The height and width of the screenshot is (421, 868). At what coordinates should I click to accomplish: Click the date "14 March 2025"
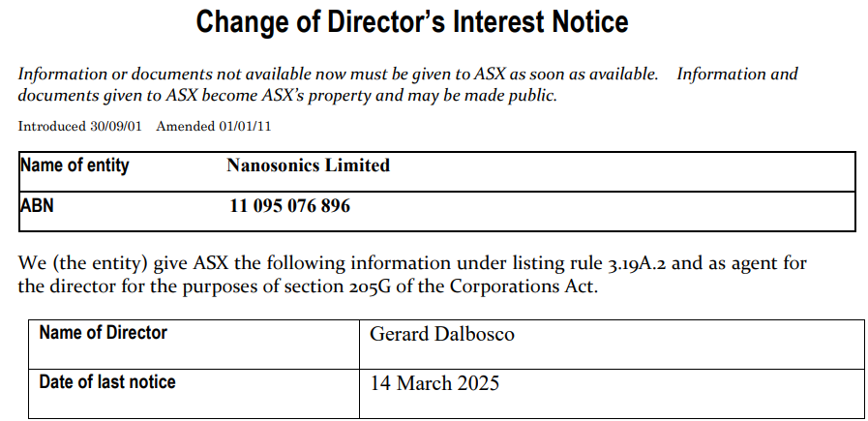click(434, 382)
